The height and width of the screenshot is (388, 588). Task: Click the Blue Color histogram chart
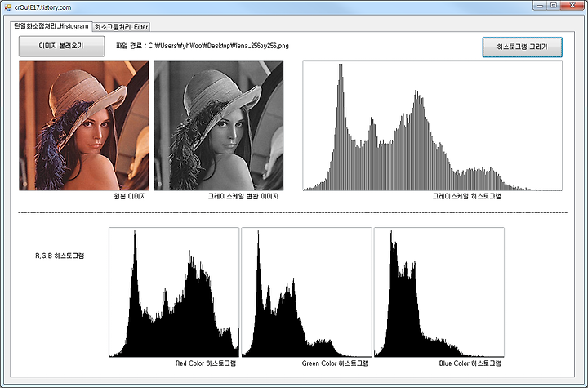click(x=439, y=292)
